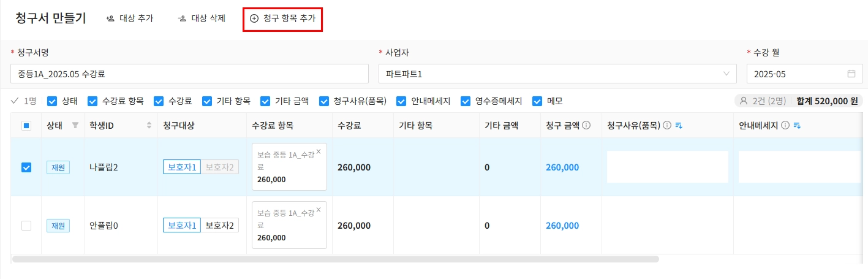
Task: Click the info icon beside 청구 금액
Action: coord(586,126)
